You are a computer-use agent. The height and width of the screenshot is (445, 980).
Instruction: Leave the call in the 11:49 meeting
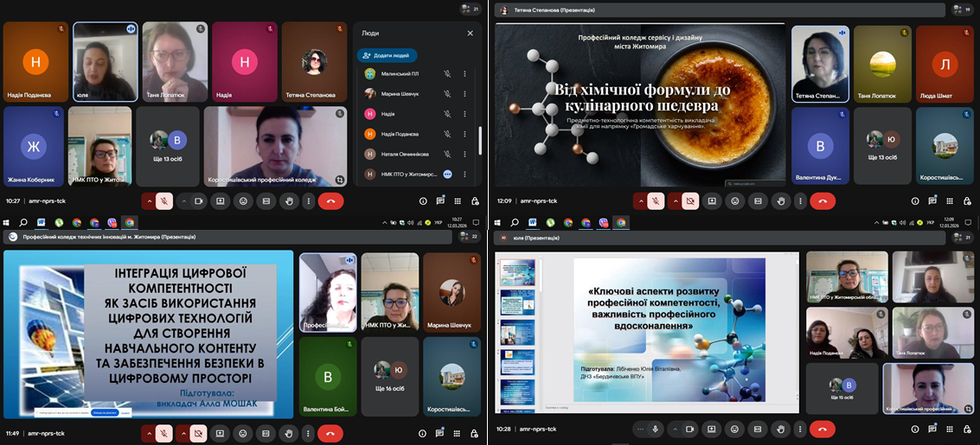click(x=330, y=433)
